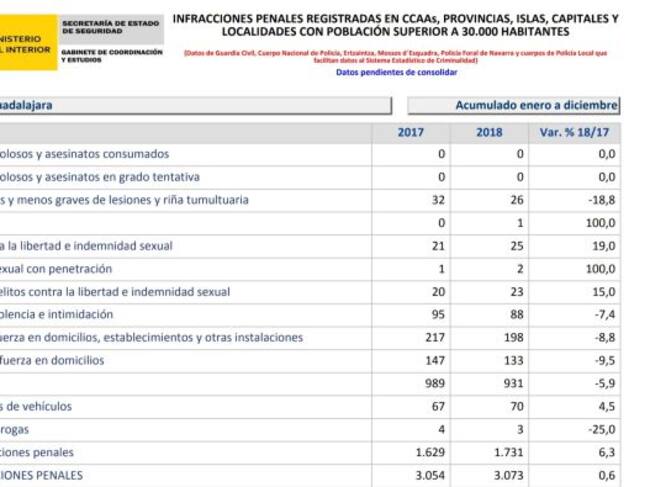This screenshot has height=487, width=650.
Task: Select the 2017 column header
Action: [410, 132]
